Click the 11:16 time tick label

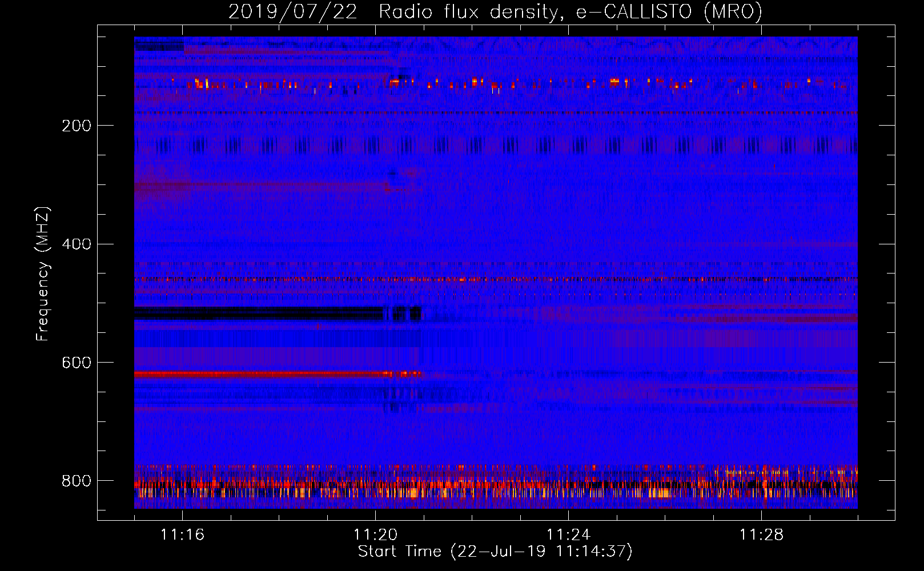click(183, 534)
